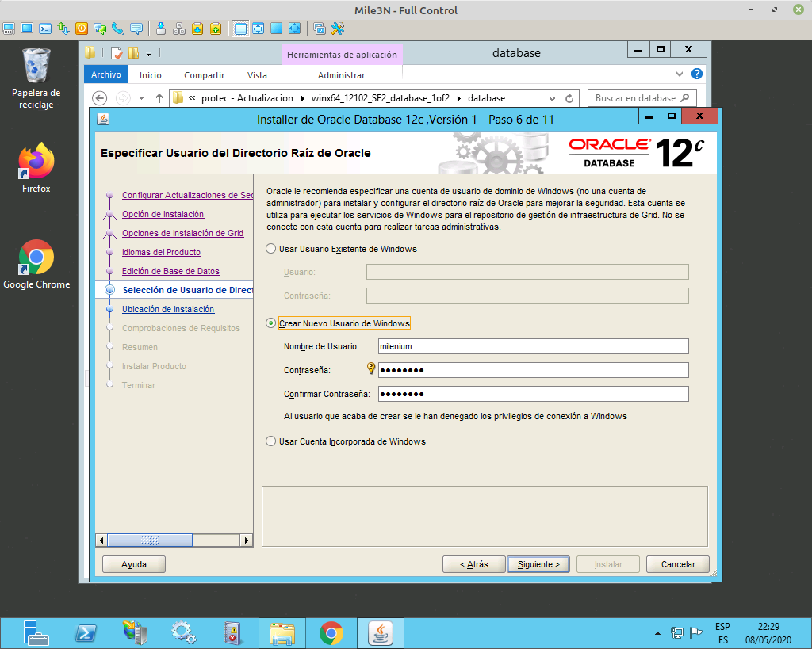Click the power/reboot icon in remote toolbar
This screenshot has width=812, height=649.
(80, 29)
